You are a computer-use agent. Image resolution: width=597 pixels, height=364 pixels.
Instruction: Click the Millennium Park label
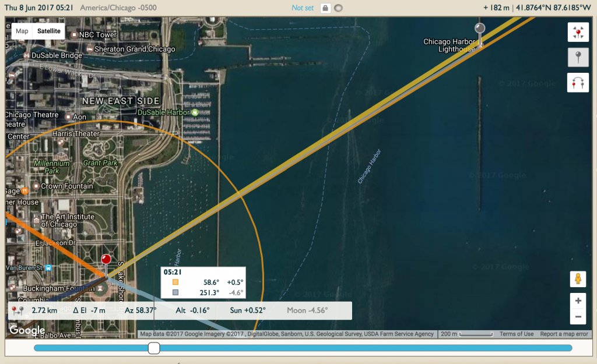(52, 167)
